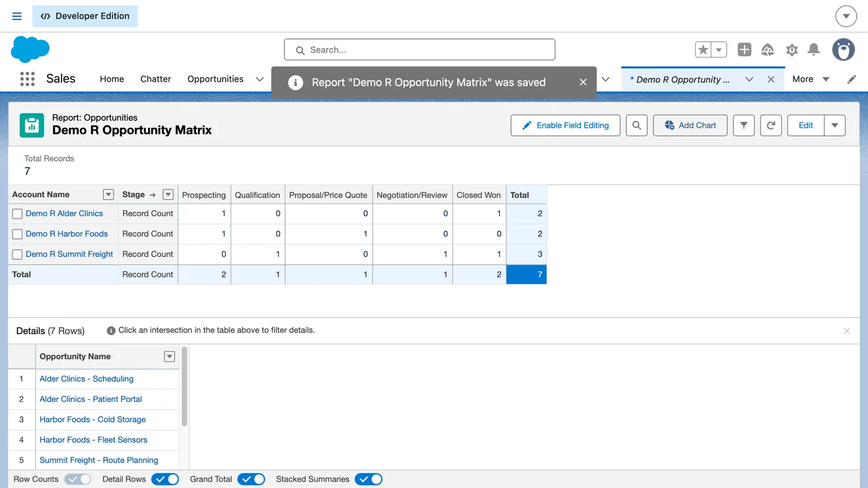The image size is (868, 488).
Task: Toggle the Stacked Summaries switch
Action: pyautogui.click(x=368, y=479)
